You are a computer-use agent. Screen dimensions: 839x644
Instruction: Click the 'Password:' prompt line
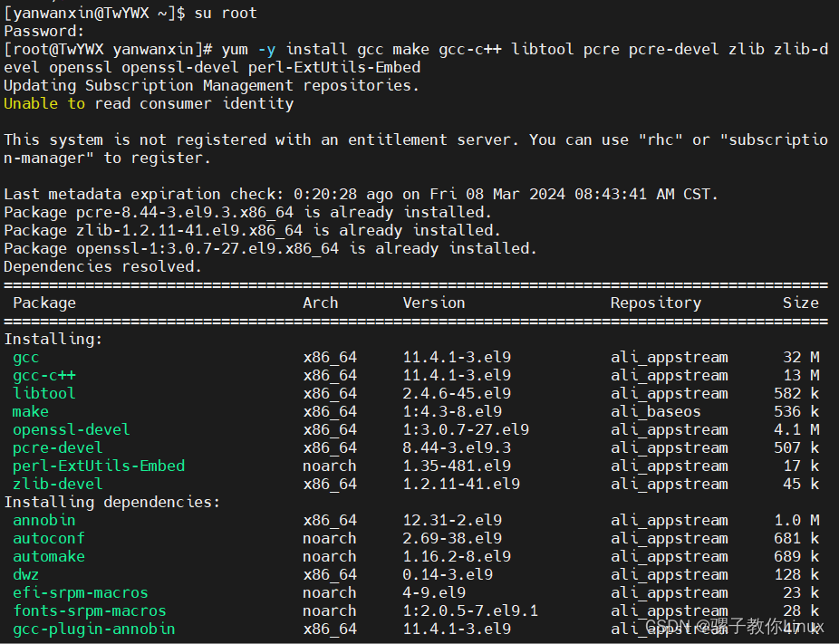(43, 31)
